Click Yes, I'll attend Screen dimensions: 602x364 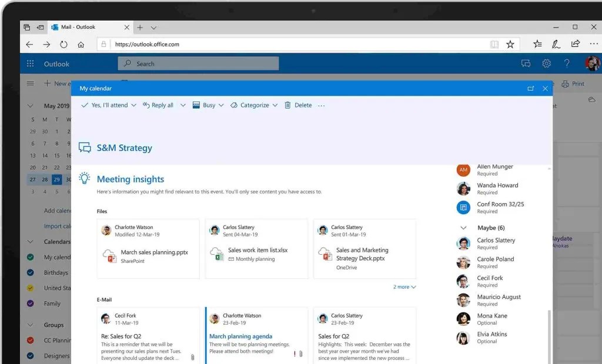click(x=109, y=105)
